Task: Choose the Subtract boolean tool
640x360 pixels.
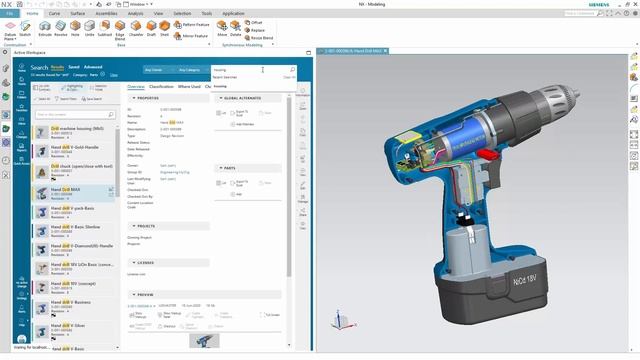Action: click(x=105, y=29)
